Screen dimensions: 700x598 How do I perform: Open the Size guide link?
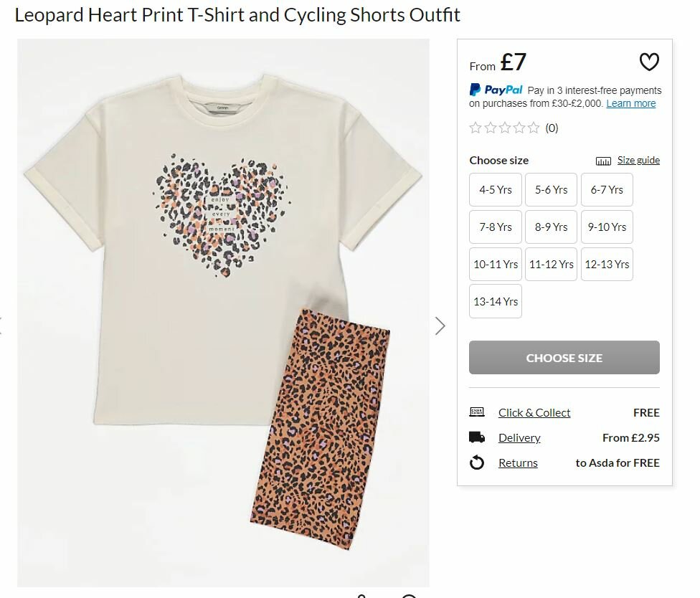[x=638, y=161]
